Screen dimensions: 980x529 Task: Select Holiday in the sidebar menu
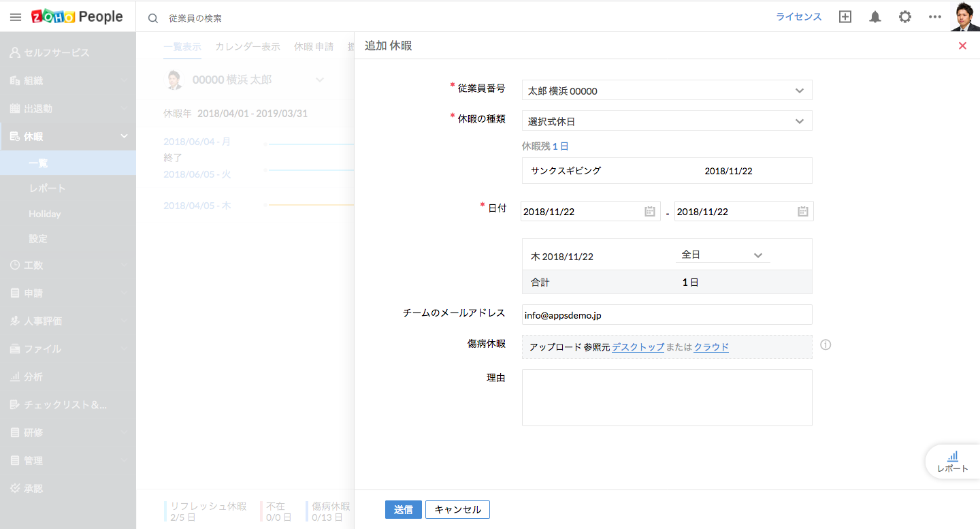tap(45, 214)
